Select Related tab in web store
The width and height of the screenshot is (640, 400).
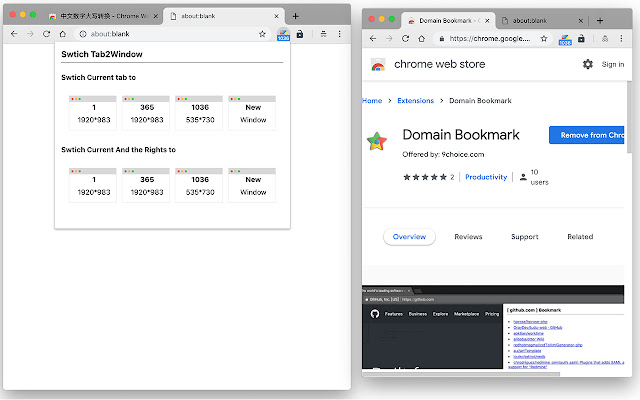coord(580,237)
